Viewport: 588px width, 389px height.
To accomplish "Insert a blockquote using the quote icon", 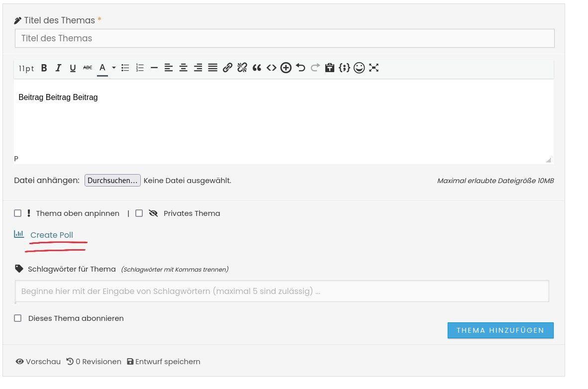I will pos(257,68).
